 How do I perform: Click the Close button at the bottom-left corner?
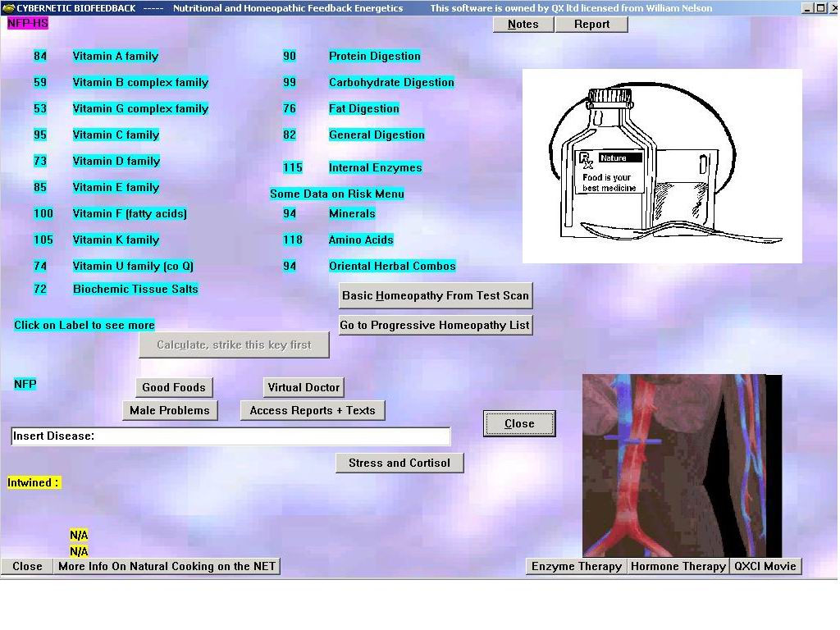[27, 566]
